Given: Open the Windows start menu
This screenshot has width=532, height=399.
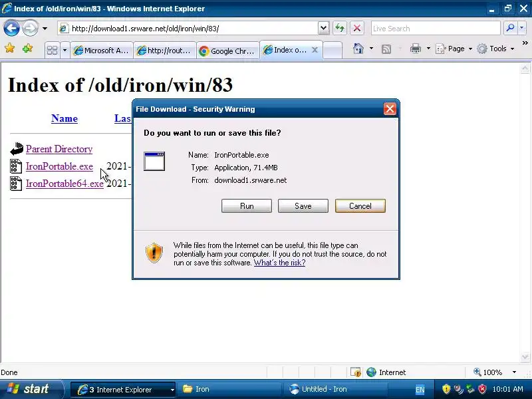Looking at the screenshot, I should coord(31,389).
